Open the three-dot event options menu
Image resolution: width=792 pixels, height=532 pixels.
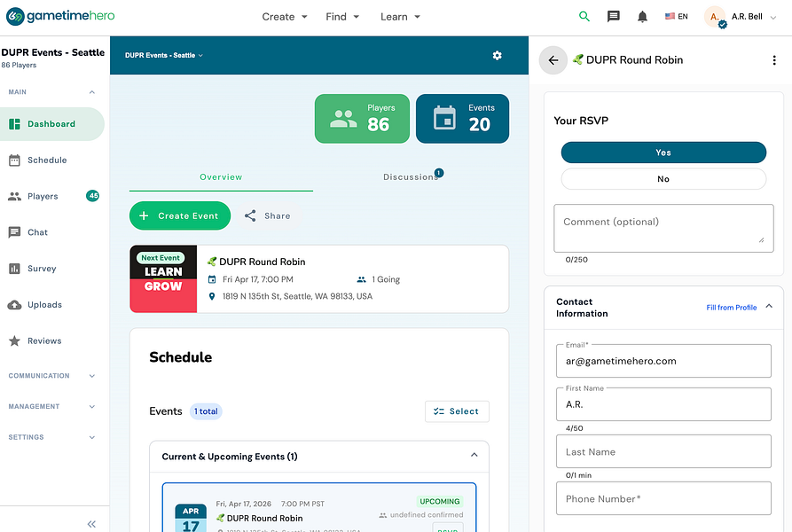pos(773,60)
